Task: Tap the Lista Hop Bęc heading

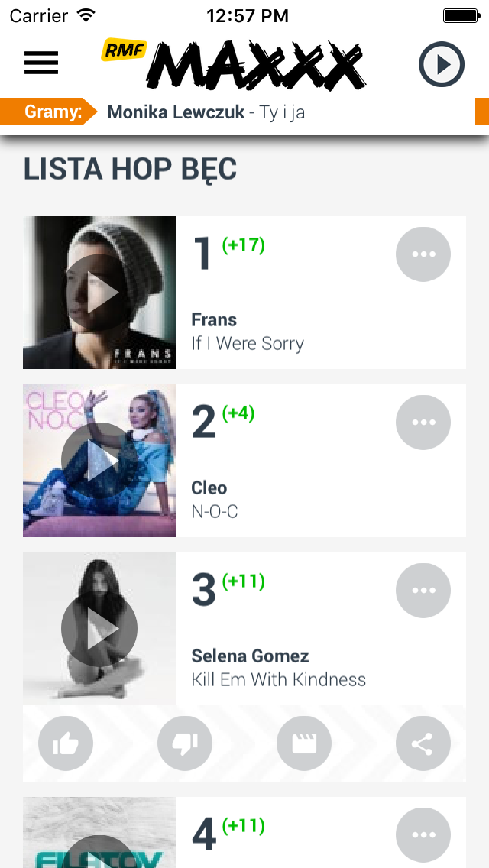Action: tap(130, 169)
